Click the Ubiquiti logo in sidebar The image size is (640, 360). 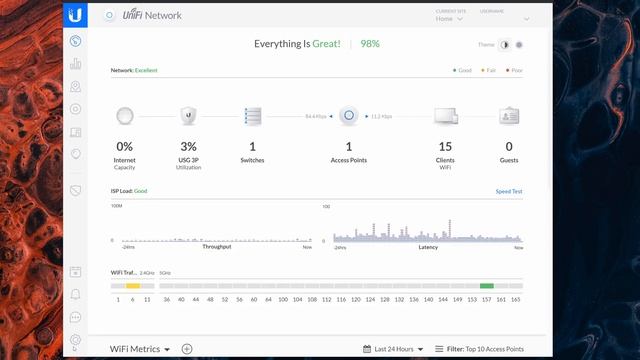pos(75,15)
